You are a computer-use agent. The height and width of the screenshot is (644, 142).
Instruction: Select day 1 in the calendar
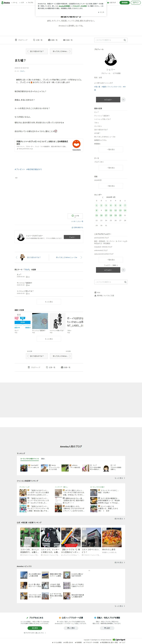click(97, 205)
